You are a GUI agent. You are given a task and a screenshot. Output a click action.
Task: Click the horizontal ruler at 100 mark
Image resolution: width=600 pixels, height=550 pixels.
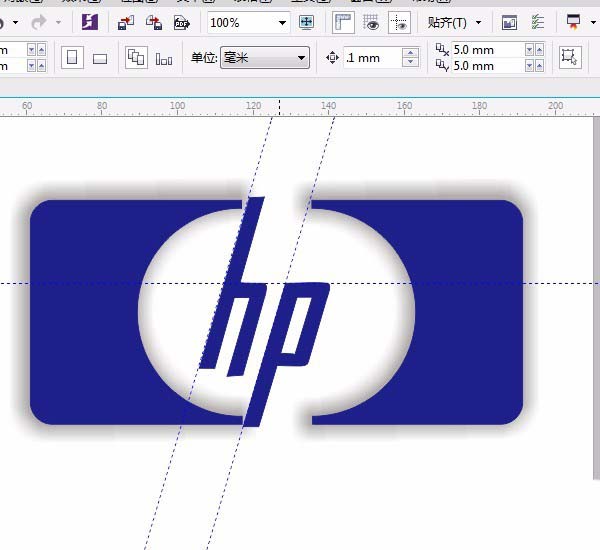(x=177, y=106)
